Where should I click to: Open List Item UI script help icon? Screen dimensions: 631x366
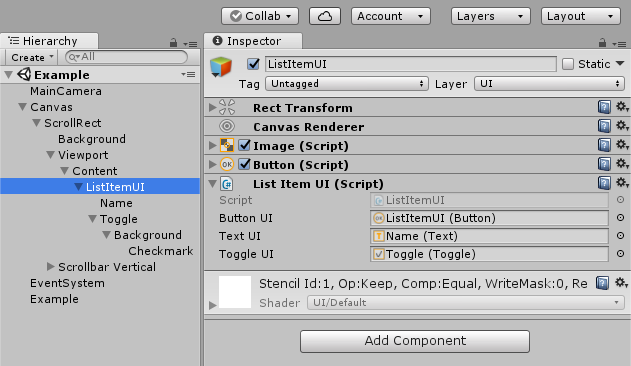click(604, 183)
